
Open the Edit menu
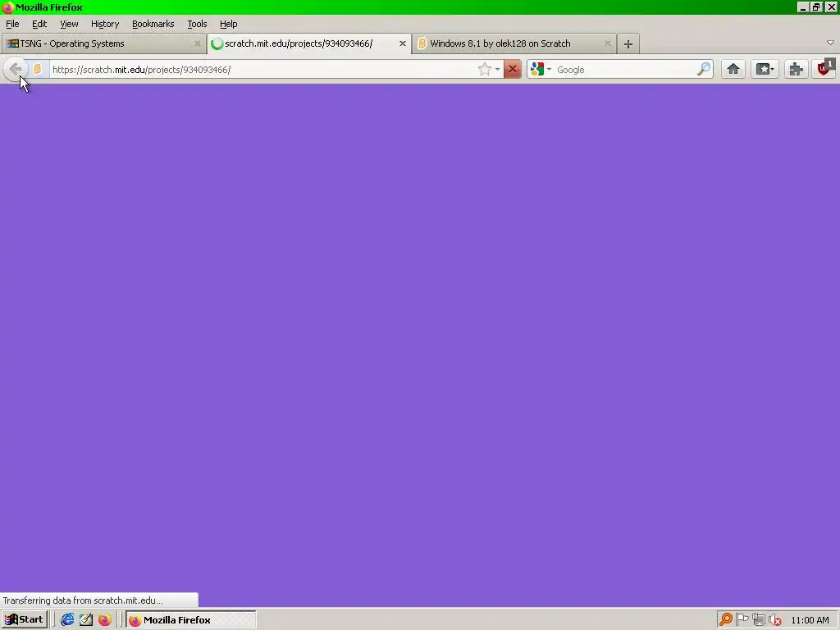[x=39, y=24]
